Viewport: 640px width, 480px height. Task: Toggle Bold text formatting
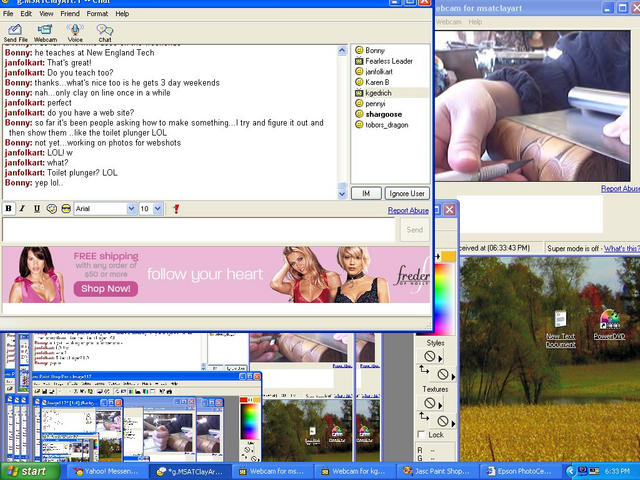click(8, 209)
